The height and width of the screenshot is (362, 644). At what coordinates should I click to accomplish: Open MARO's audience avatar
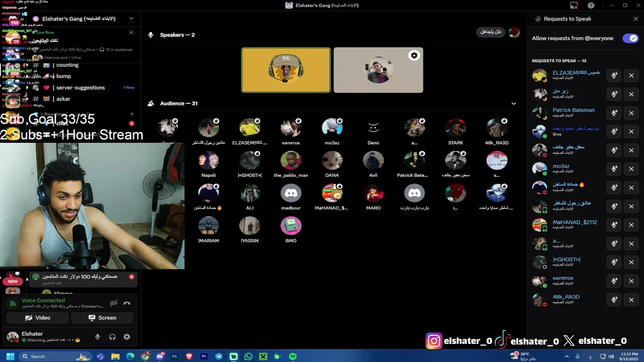point(373,193)
